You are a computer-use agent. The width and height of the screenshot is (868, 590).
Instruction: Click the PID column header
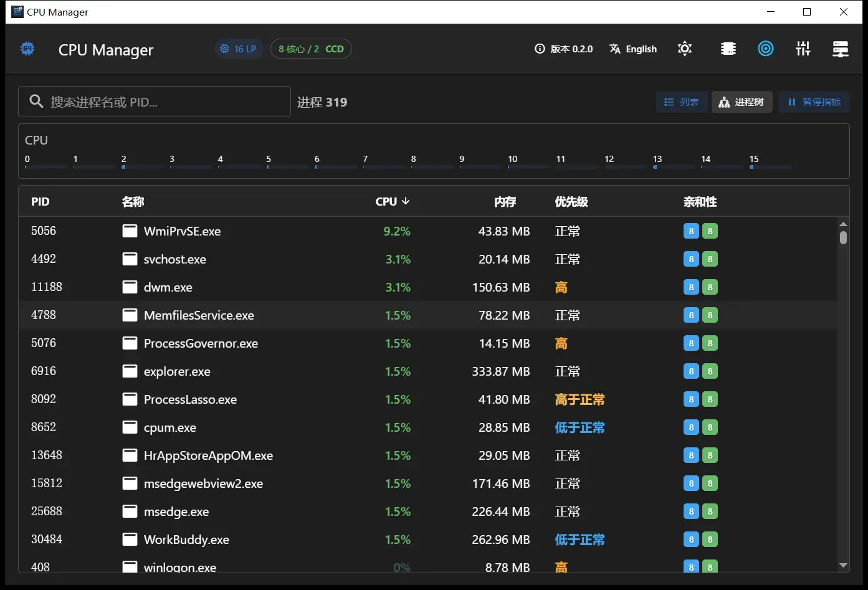pos(41,201)
